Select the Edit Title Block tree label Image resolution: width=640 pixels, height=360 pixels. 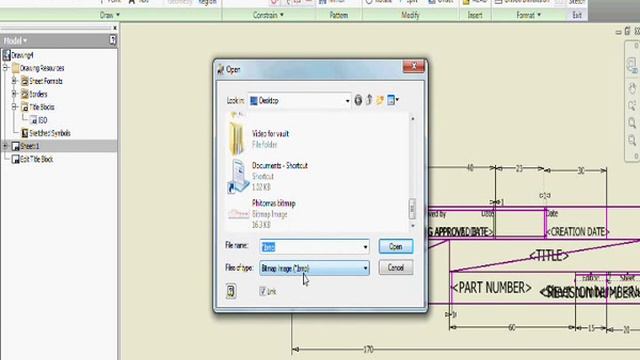37,159
